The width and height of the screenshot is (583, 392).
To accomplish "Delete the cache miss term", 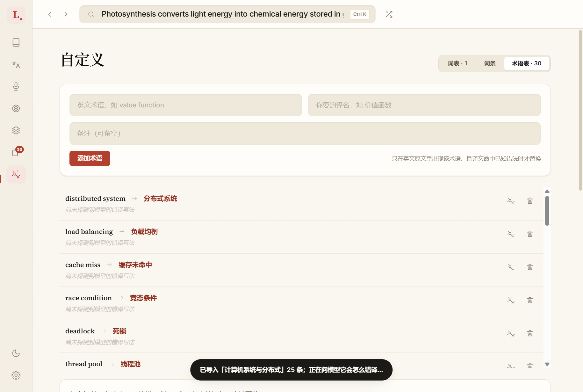I will point(530,267).
